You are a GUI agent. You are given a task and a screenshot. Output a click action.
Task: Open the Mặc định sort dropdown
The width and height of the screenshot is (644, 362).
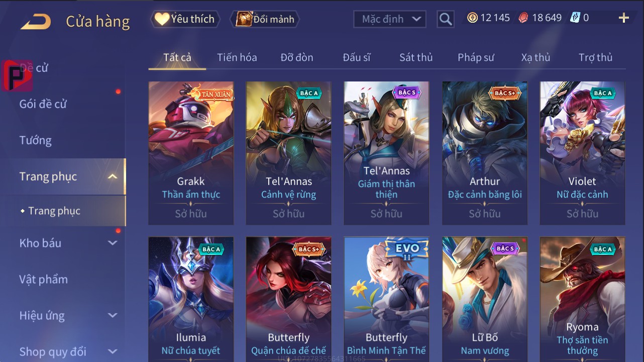pos(390,19)
